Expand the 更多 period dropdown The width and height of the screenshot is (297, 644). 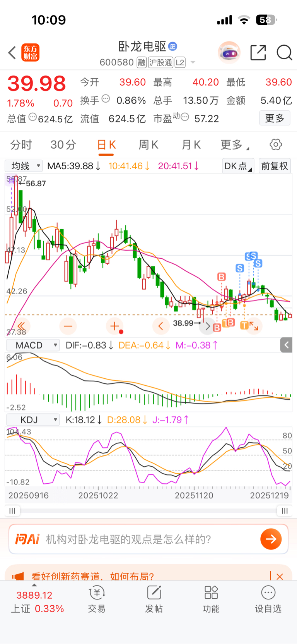234,145
